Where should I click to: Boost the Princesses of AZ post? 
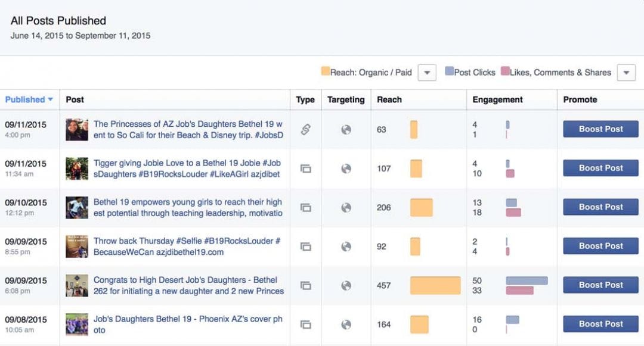point(600,129)
